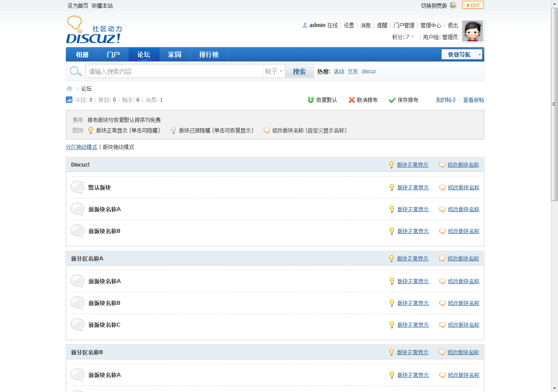Viewport: 558px width, 392px height.
Task: Click into the search content field
Action: pos(174,71)
